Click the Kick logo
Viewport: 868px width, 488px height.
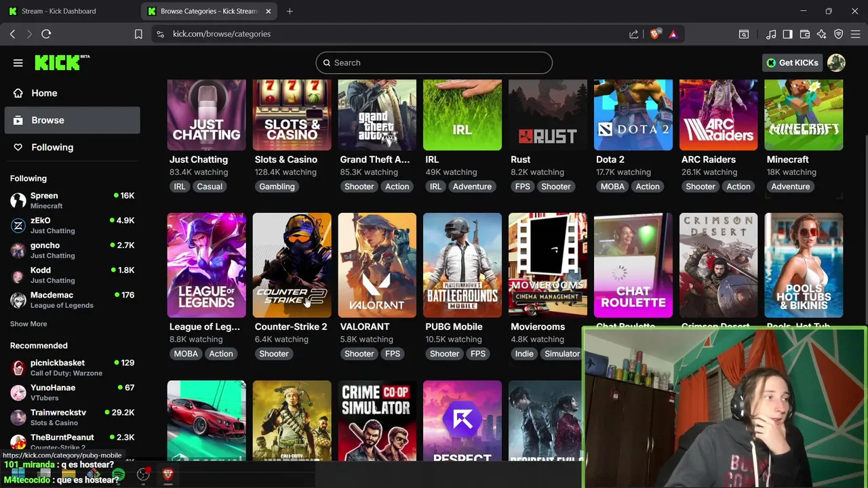[x=62, y=62]
